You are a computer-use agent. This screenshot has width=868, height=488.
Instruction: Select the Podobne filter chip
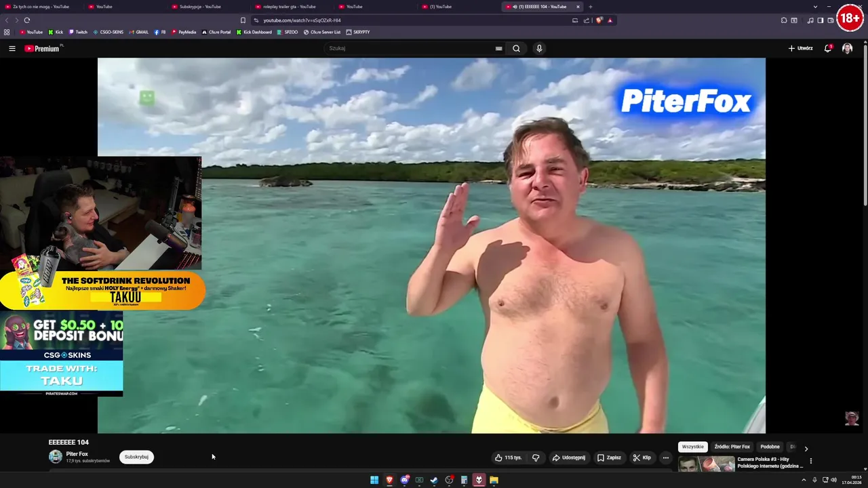[x=770, y=447]
